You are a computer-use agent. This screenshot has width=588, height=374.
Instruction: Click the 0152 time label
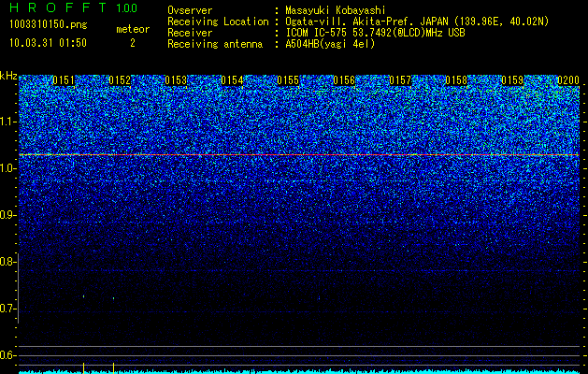point(120,80)
